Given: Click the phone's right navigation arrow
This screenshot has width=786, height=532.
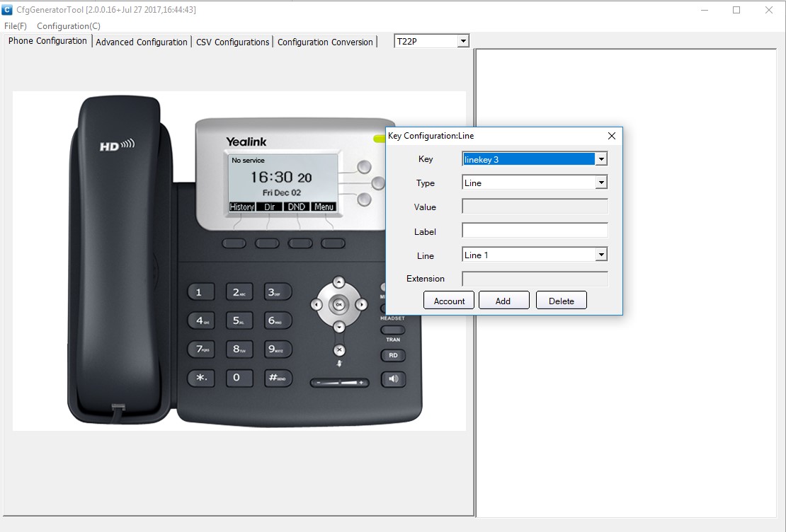Looking at the screenshot, I should coord(361,304).
